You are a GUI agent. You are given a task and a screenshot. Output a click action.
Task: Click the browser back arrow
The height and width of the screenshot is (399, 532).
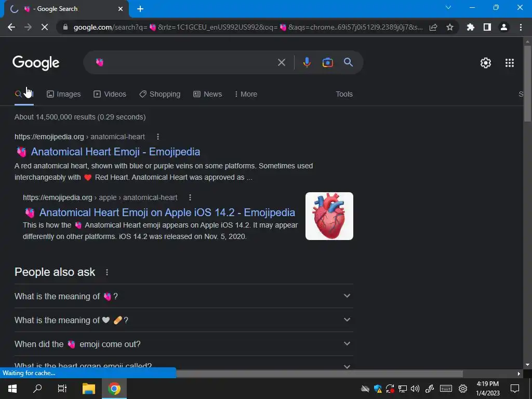tap(11, 27)
